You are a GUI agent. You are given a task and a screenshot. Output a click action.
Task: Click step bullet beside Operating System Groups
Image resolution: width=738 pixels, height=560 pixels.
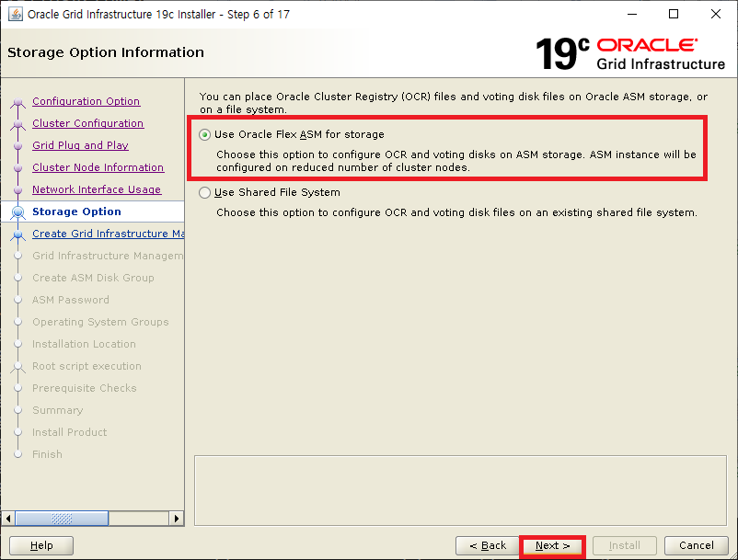17,322
